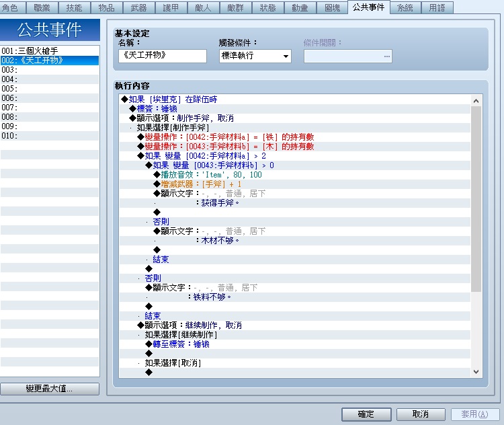The height and width of the screenshot is (425, 504).
Task: Select the line 如果選擇[继续制作]
Action: (295, 335)
